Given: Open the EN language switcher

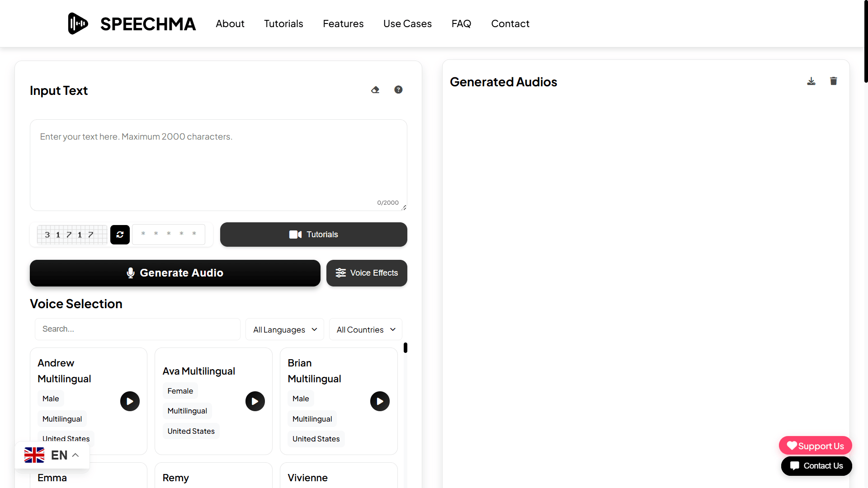Looking at the screenshot, I should [x=52, y=455].
